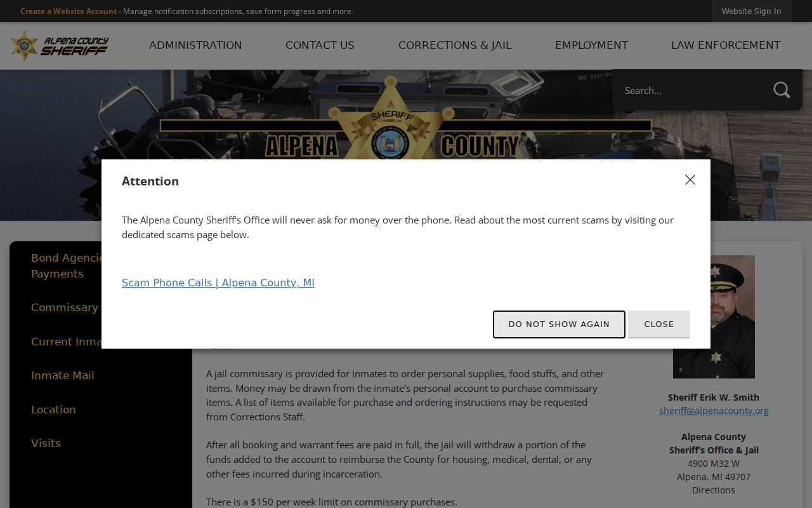812x508 pixels.
Task: Click the search magnifier icon
Action: pos(782,90)
